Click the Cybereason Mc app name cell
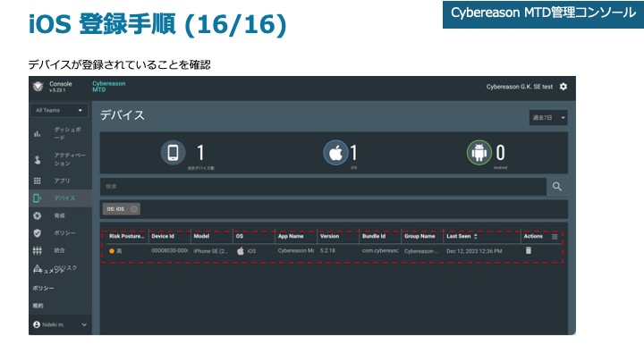 (296, 250)
